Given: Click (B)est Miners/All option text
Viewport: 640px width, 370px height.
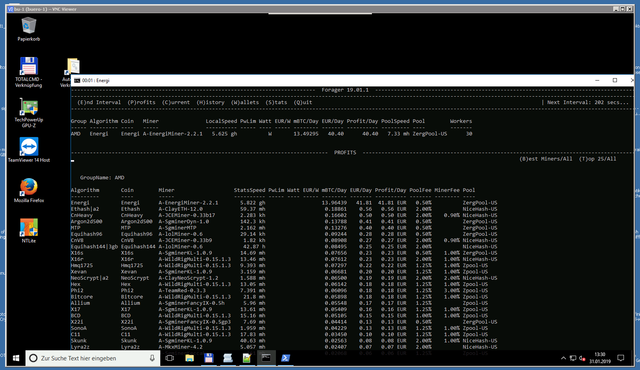Looking at the screenshot, I should click(546, 159).
